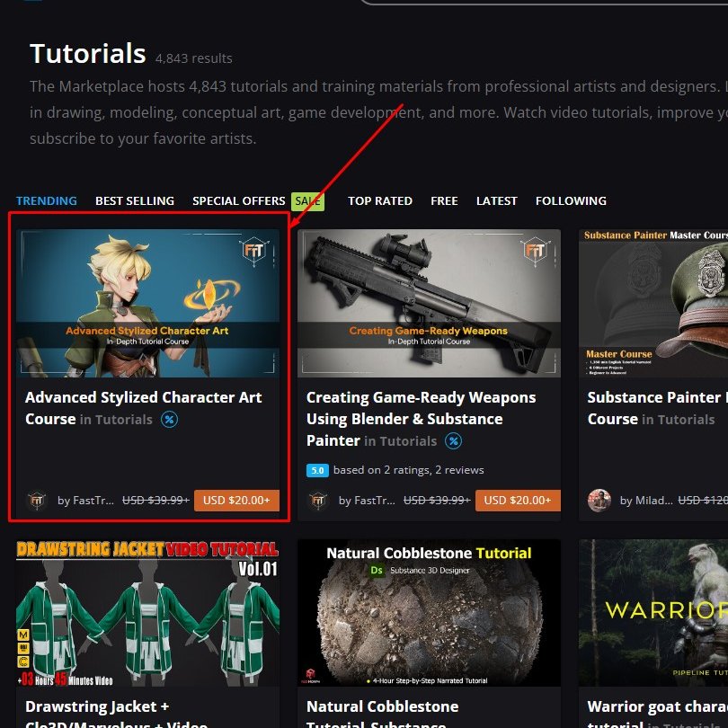The image size is (728, 728).
Task: Click discount icon on Character Art Course
Action: tap(169, 420)
